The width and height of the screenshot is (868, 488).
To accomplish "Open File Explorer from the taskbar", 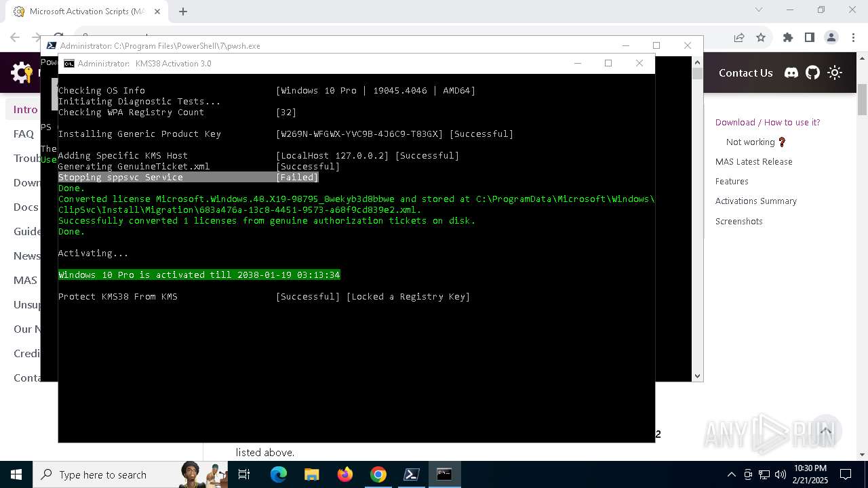I will pyautogui.click(x=311, y=474).
